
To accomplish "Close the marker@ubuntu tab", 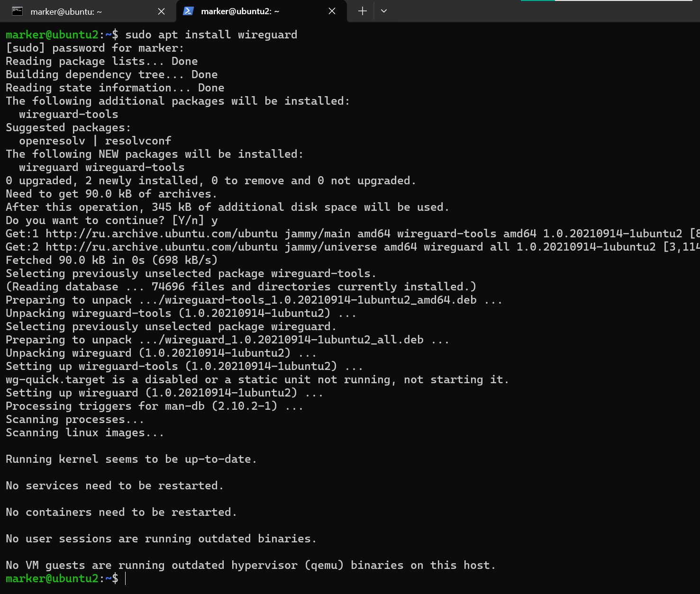I will [x=161, y=11].
